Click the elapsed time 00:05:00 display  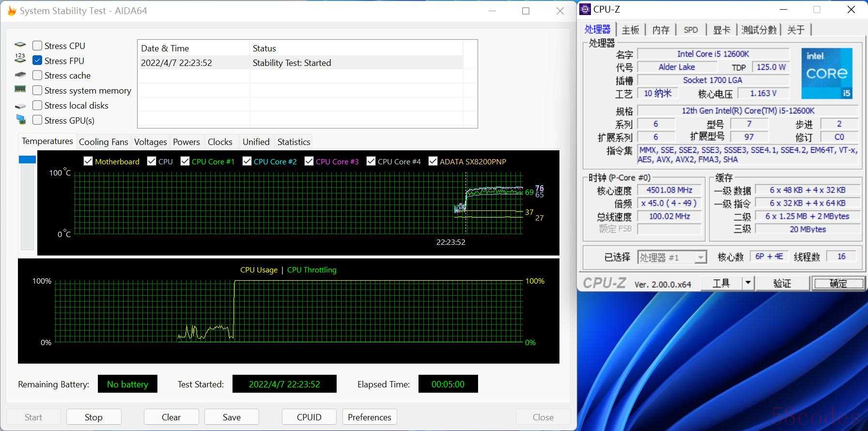448,384
